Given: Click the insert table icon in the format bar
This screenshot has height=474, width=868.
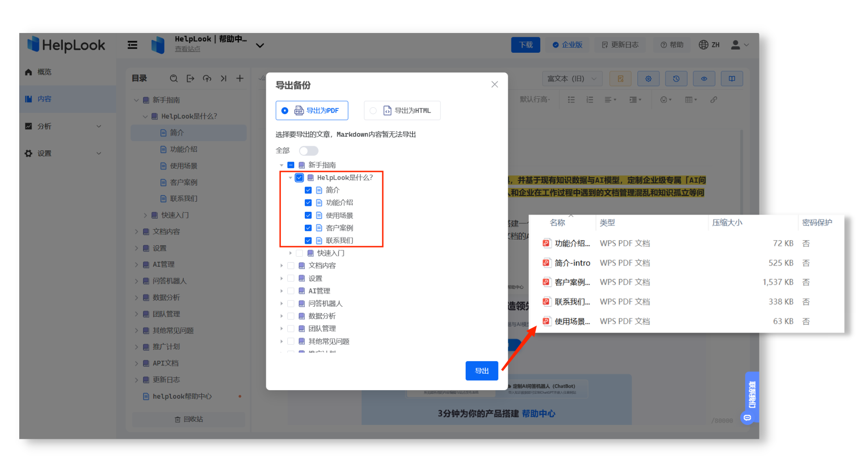Looking at the screenshot, I should click(691, 99).
